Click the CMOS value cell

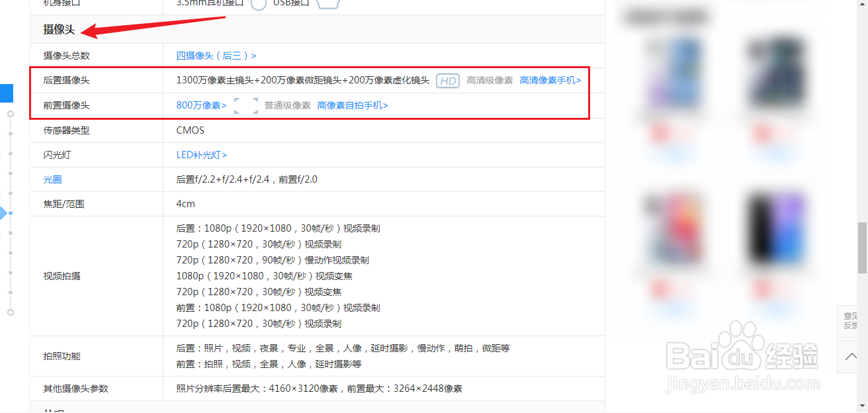click(191, 130)
